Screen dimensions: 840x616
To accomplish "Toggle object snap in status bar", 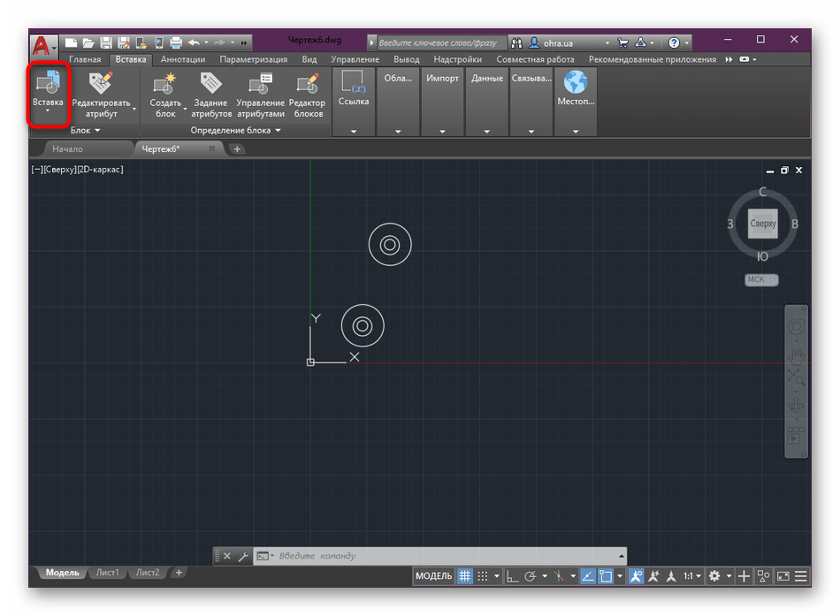I will point(607,576).
